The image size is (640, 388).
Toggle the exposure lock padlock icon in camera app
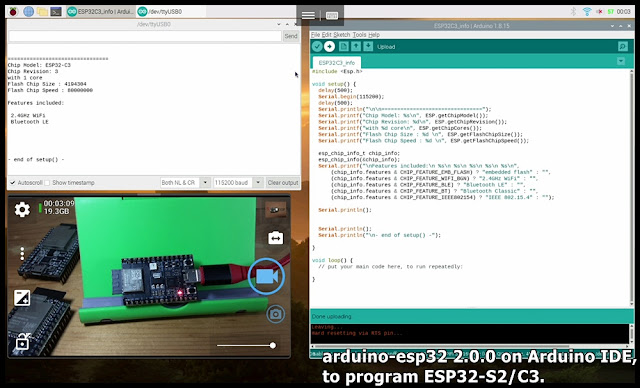(x=22, y=341)
